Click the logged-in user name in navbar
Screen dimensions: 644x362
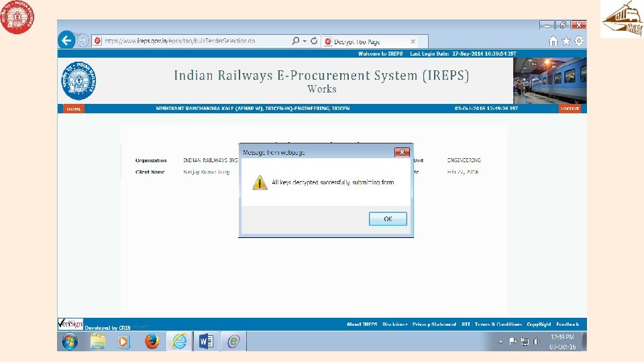point(253,109)
